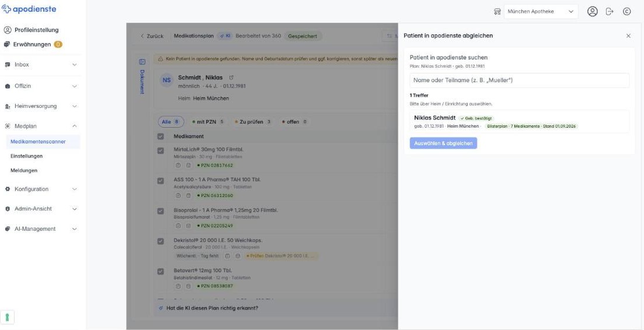644x330 pixels.
Task: Expand the Inbox menu section
Action: pyautogui.click(x=41, y=65)
